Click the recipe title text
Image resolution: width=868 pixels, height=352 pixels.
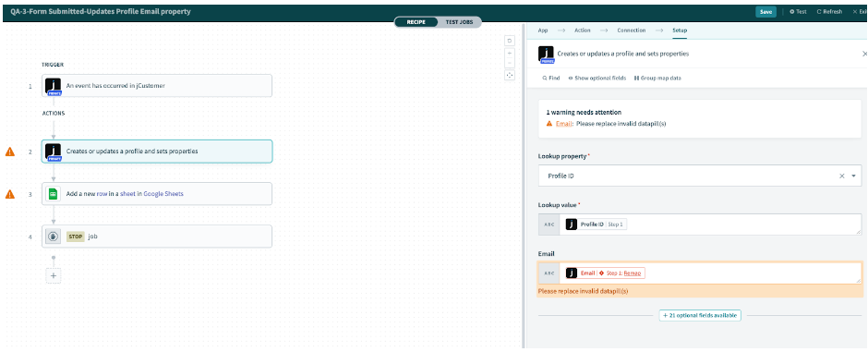coord(101,12)
